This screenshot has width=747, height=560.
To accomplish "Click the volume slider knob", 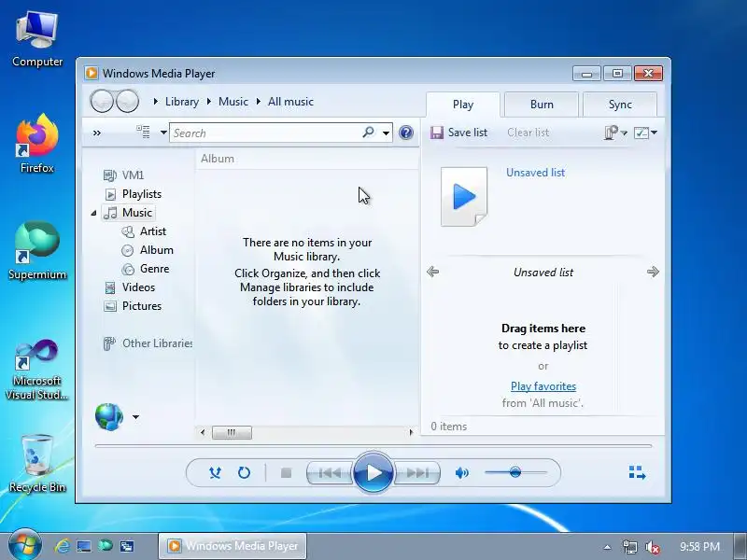I will click(515, 472).
